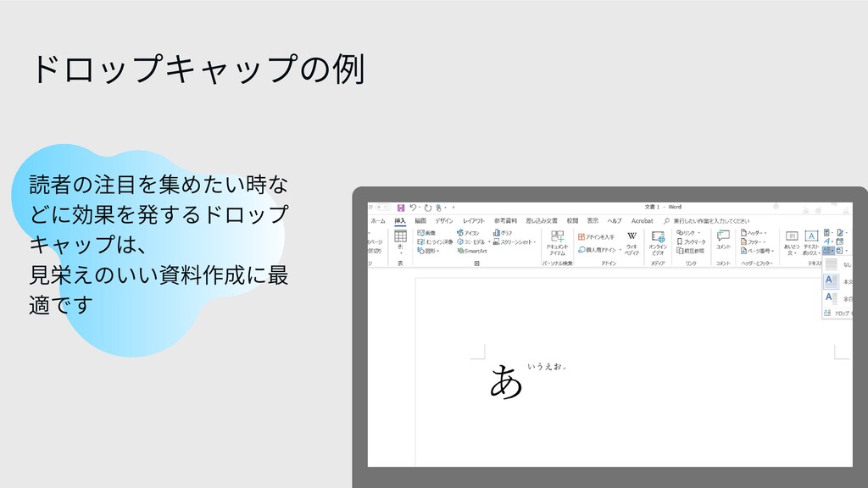This screenshot has width=868, height=488.
Task: Open the 表示 tab
Action: [x=593, y=221]
